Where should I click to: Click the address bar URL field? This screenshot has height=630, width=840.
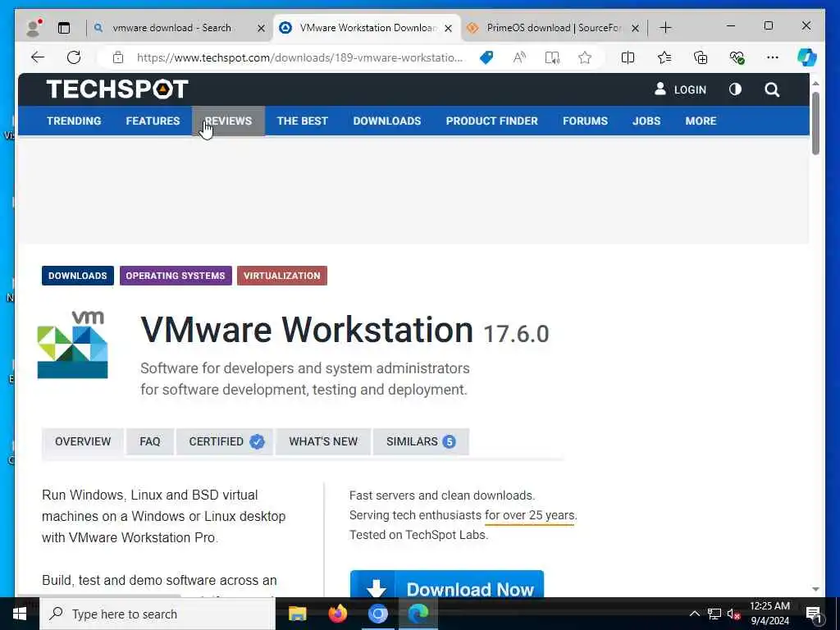[300, 57]
